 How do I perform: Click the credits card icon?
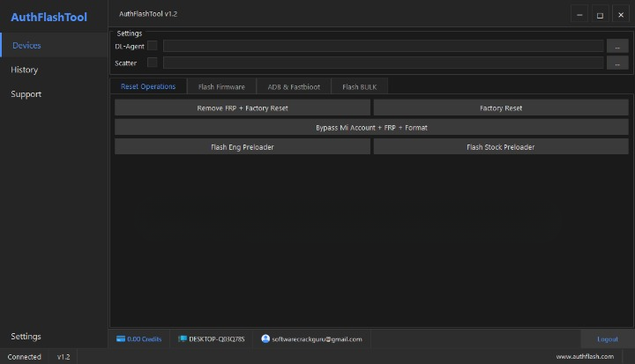coord(121,338)
